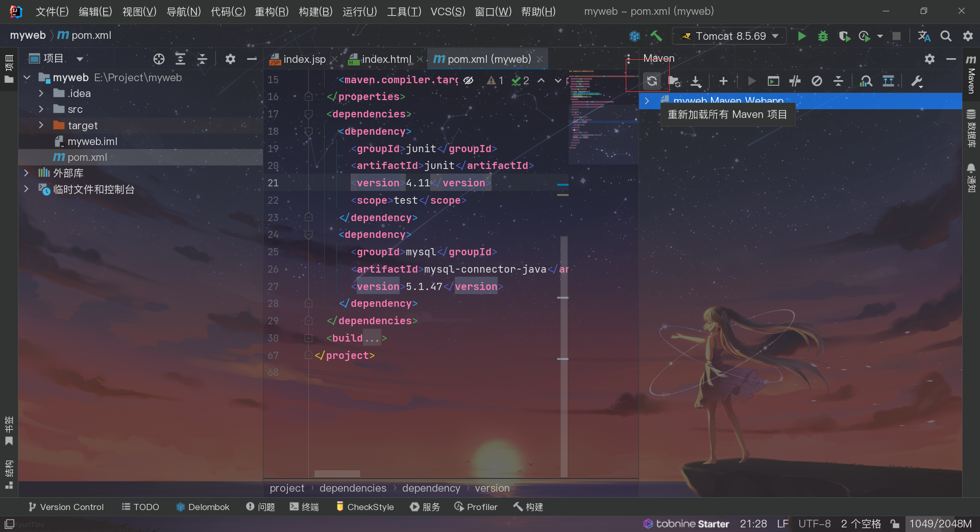This screenshot has width=980, height=532.
Task: Go to previous highlighted error
Action: point(541,81)
